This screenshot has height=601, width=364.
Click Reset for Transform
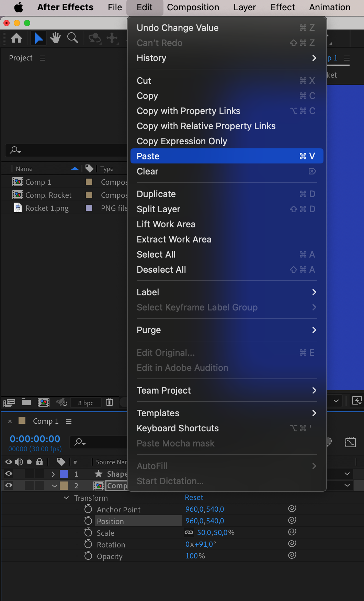pos(194,497)
